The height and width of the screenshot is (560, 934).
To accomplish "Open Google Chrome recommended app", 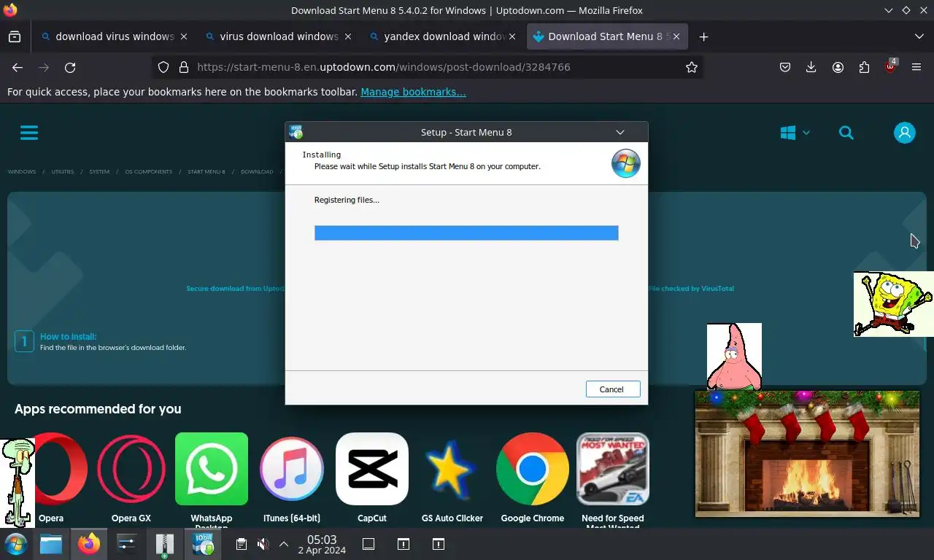I will point(533,478).
